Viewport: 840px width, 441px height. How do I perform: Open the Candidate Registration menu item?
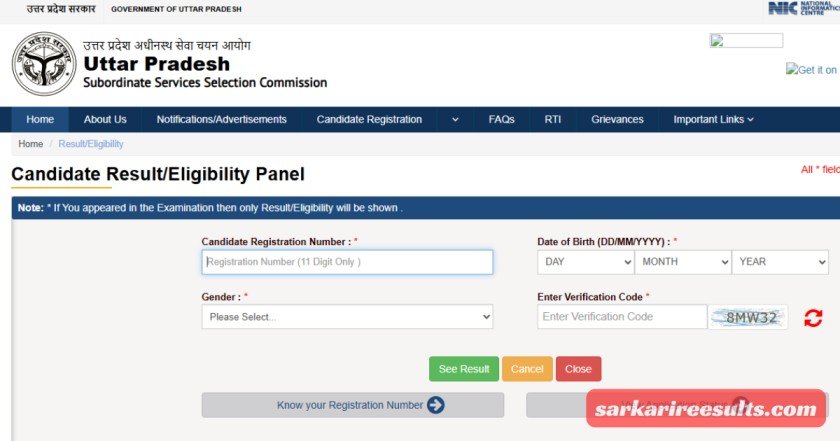[x=369, y=120]
